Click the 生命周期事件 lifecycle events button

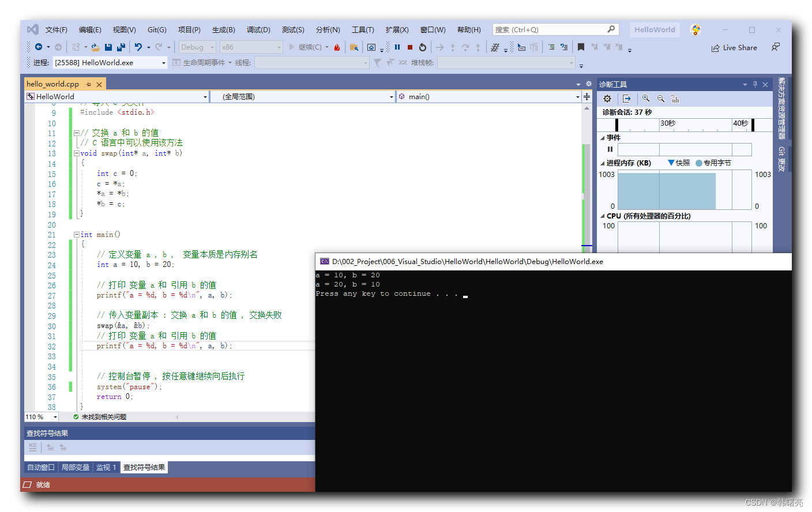200,62
